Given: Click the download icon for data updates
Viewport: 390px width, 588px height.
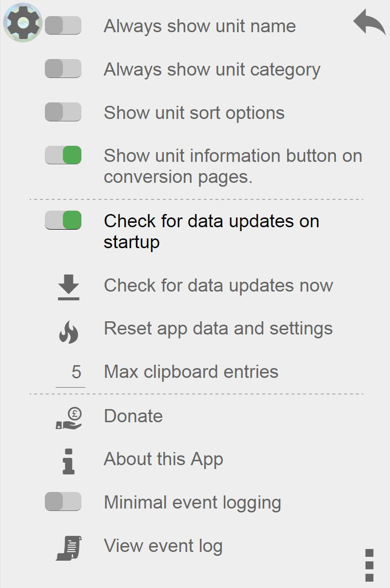Looking at the screenshot, I should pyautogui.click(x=69, y=287).
